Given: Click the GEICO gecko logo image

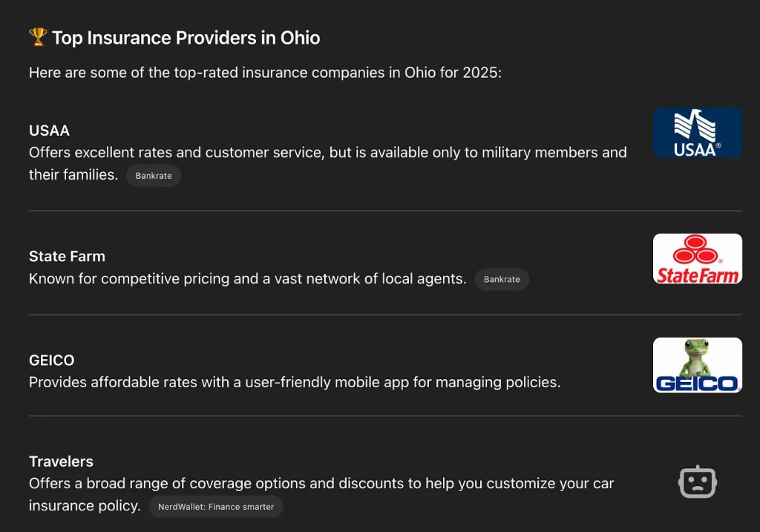Looking at the screenshot, I should coord(697,365).
